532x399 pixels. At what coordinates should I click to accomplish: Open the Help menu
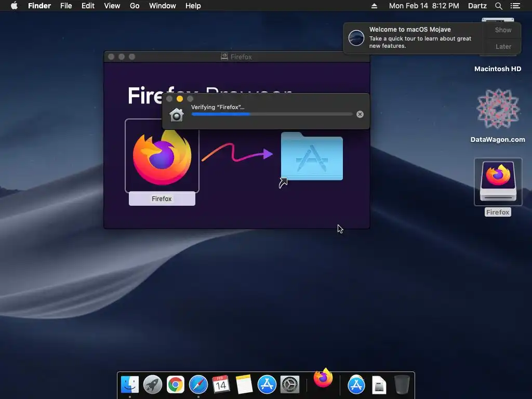point(193,6)
